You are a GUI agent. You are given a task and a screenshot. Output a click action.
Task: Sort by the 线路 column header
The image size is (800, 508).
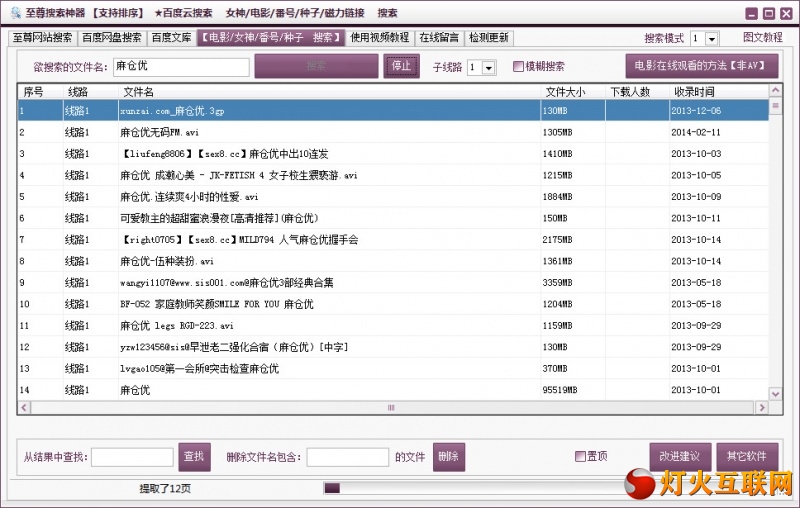[x=90, y=92]
